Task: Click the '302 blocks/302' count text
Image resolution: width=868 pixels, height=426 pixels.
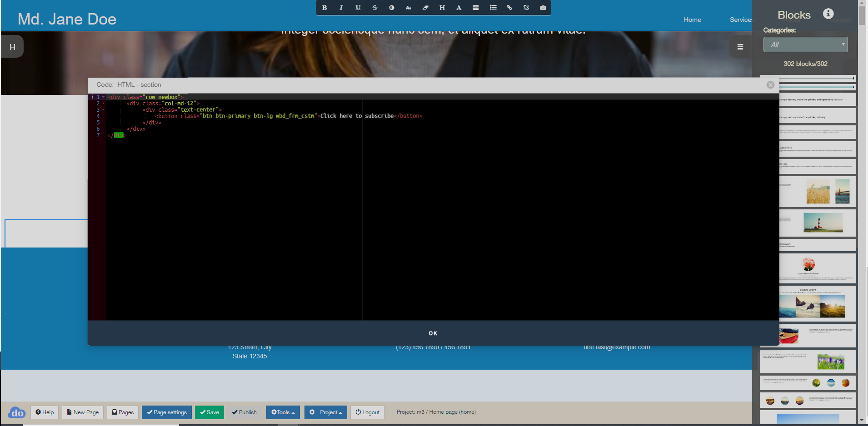Action: pyautogui.click(x=805, y=64)
